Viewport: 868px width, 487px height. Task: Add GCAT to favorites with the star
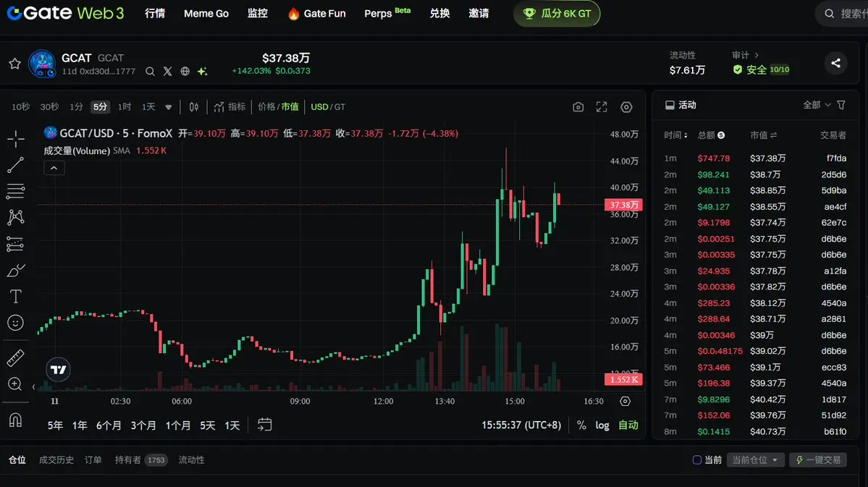(x=15, y=64)
